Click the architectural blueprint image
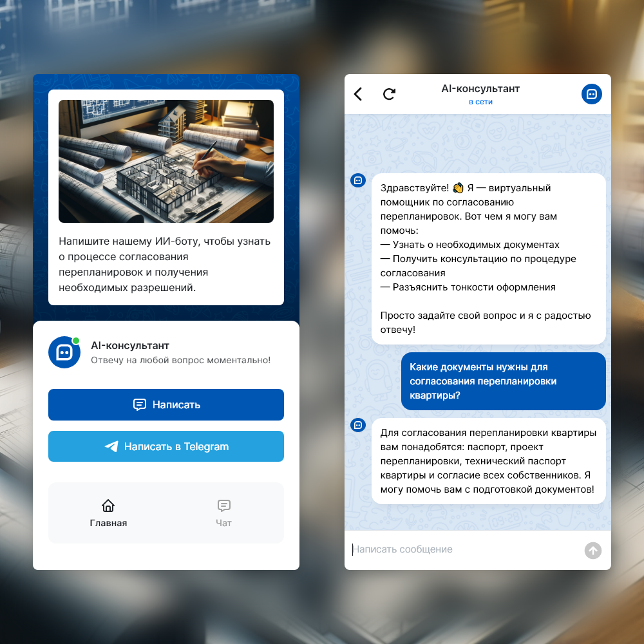The height and width of the screenshot is (644, 644). pos(166,161)
